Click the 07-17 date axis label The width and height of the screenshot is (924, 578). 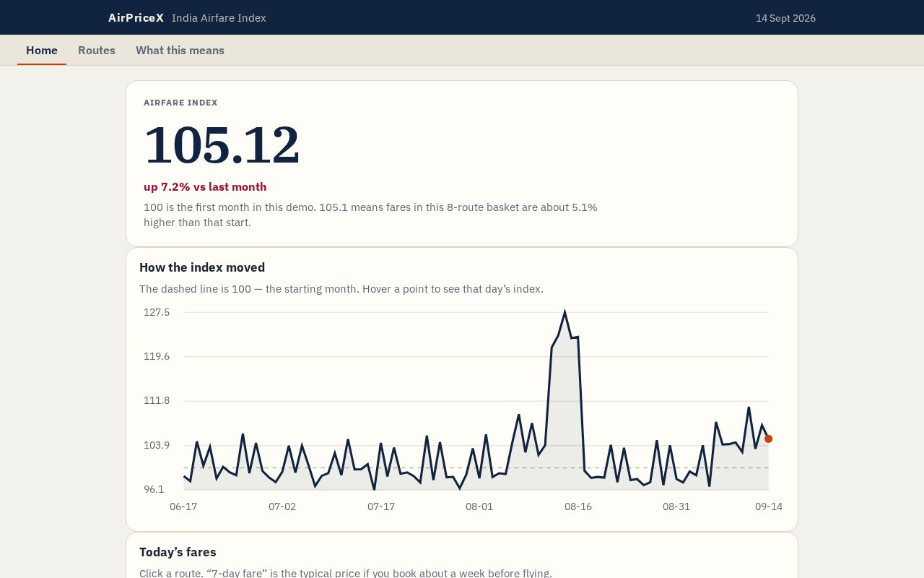381,506
